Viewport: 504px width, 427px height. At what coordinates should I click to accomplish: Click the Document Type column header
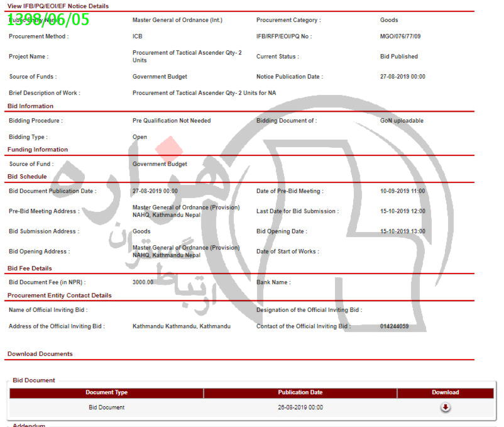tap(106, 392)
